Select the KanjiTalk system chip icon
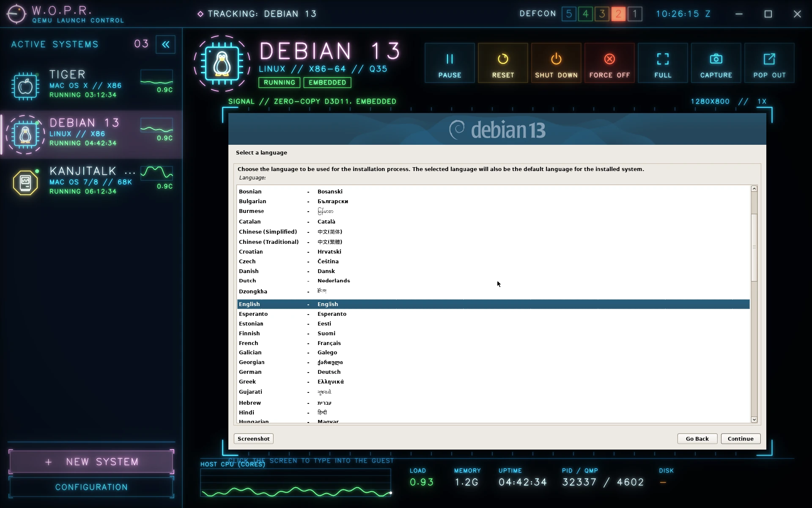This screenshot has width=812, height=508. pos(25,183)
